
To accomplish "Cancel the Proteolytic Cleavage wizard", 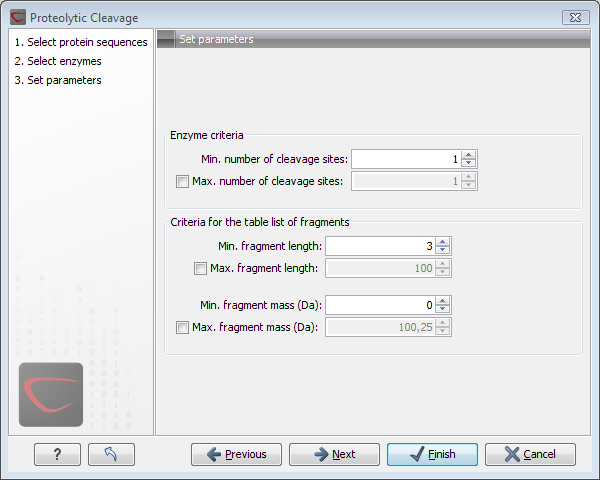I will click(530, 454).
